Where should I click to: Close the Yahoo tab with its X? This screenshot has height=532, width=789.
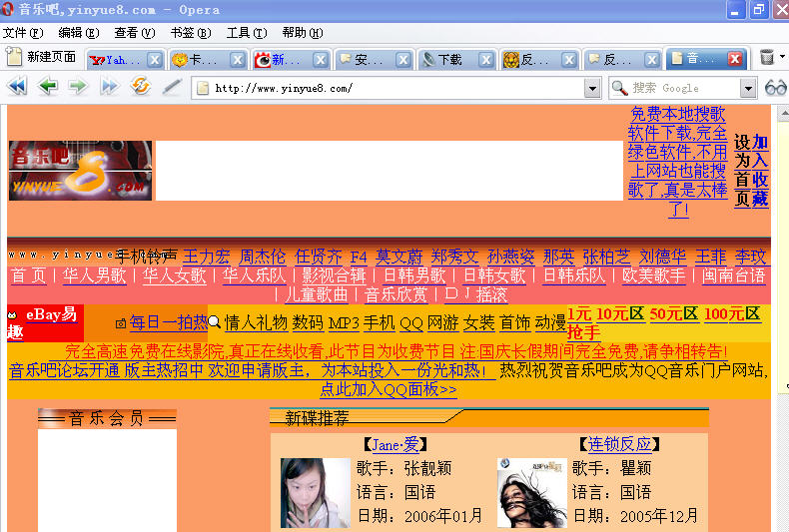(x=155, y=60)
